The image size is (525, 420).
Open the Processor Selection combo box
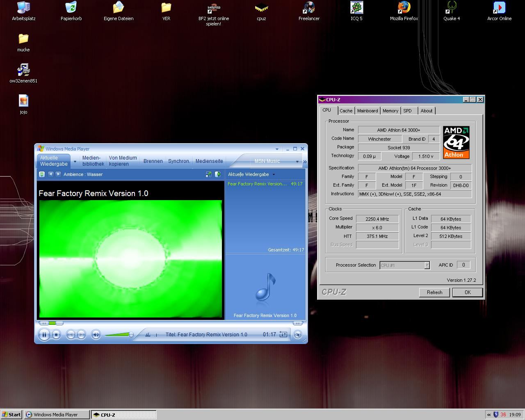(405, 265)
